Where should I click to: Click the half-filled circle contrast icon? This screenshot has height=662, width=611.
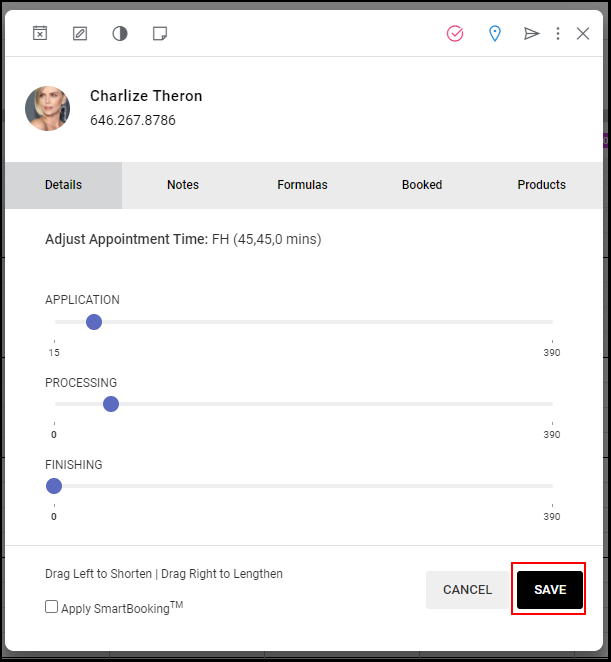pos(120,33)
